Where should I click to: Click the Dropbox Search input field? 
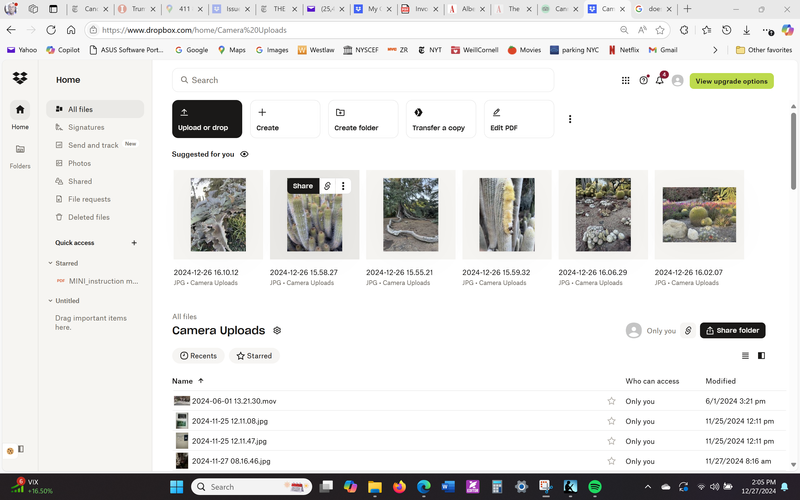pyautogui.click(x=363, y=80)
